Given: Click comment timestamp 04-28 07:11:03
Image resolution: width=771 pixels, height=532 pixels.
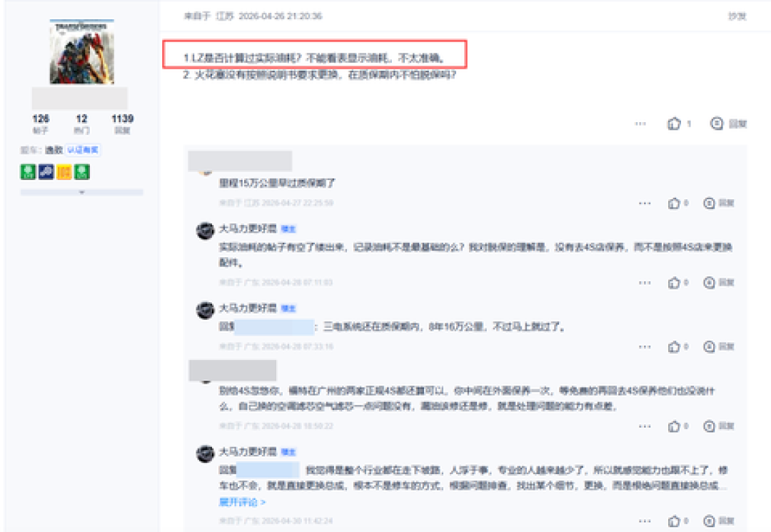Looking at the screenshot, I should point(297,282).
